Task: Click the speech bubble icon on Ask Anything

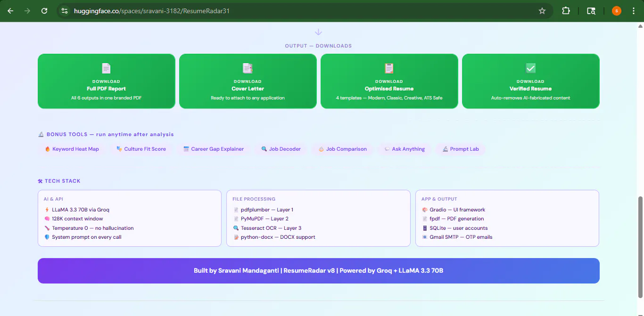Action: 387,149
